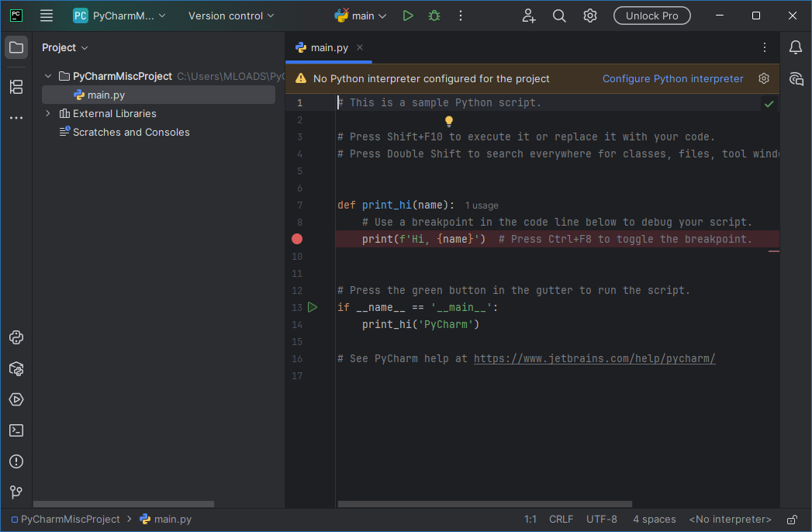Click main.py breadcrumb in status bar
This screenshot has width=812, height=532.
tap(166, 519)
